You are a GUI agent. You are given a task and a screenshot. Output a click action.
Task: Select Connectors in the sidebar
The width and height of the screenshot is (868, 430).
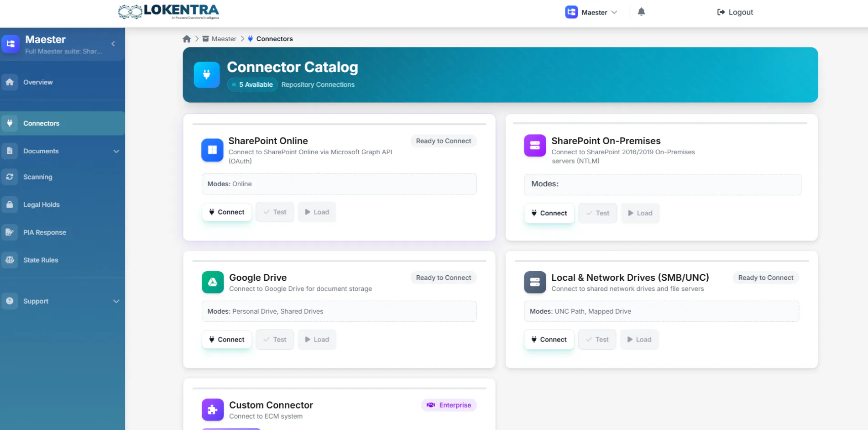[x=63, y=123]
